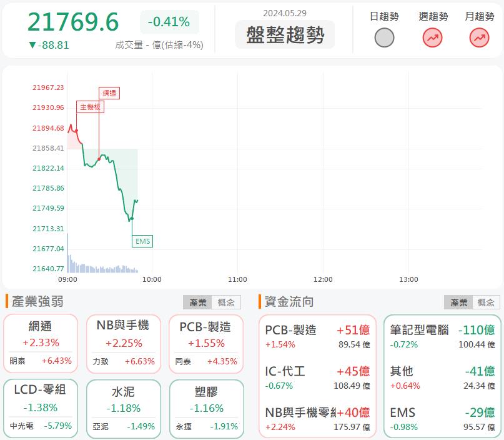The image size is (504, 440).
Task: Click 筆記型電腦 -110億 fund outflow row
Action: tap(442, 336)
